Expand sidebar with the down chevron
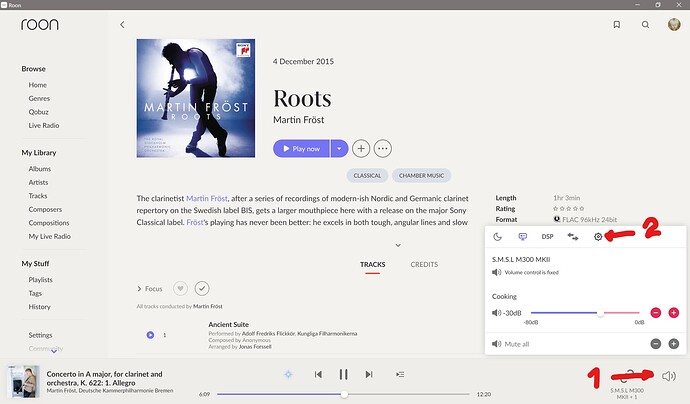690x404 pixels. pyautogui.click(x=54, y=351)
